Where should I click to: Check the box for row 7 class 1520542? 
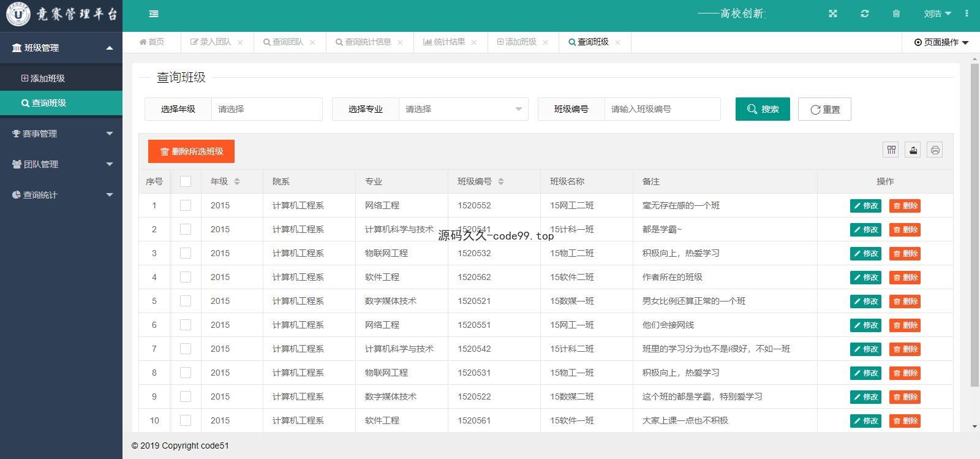[x=186, y=349]
